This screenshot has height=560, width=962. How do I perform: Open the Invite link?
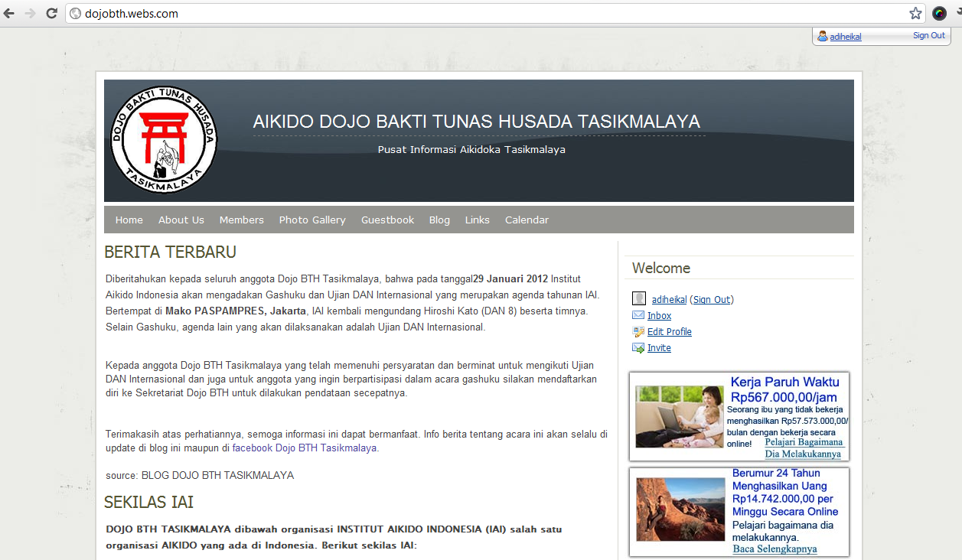point(659,348)
